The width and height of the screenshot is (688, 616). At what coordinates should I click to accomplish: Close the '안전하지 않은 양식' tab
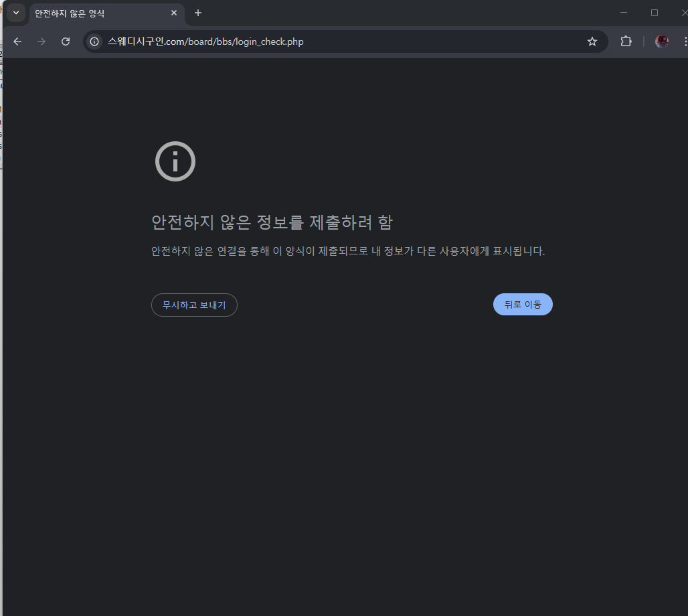point(174,13)
